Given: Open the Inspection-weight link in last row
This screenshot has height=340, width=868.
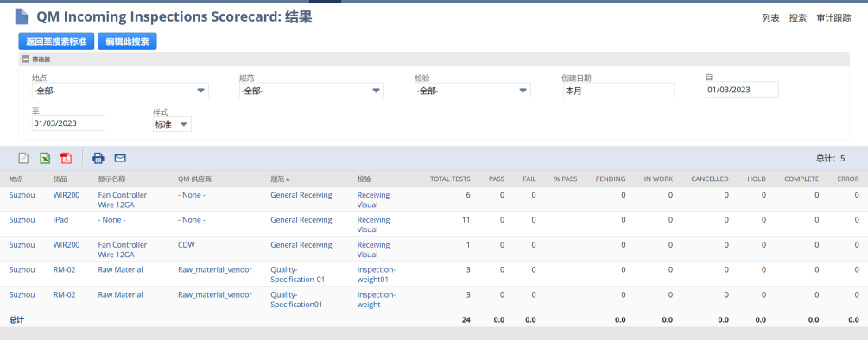Looking at the screenshot, I should click(x=377, y=299).
